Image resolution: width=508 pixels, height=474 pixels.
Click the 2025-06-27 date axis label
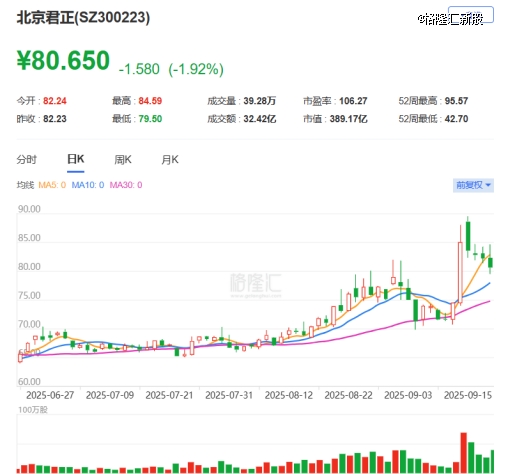pos(50,395)
